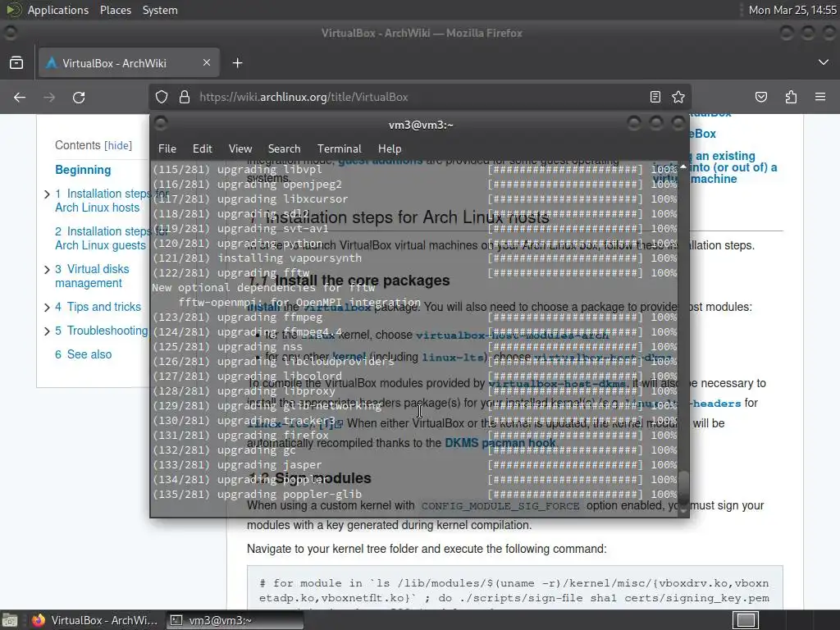
Task: Hide the Contents sidebar
Action: click(118, 145)
